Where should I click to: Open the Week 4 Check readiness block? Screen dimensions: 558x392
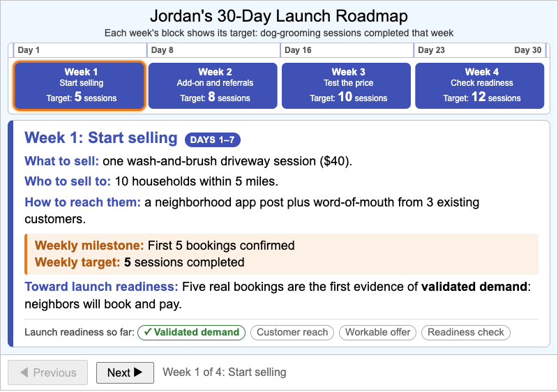(x=480, y=86)
